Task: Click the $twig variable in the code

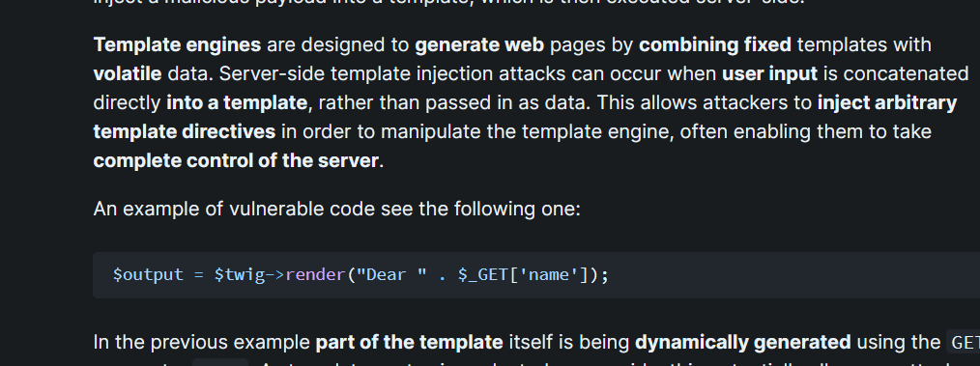Action: click(x=240, y=275)
